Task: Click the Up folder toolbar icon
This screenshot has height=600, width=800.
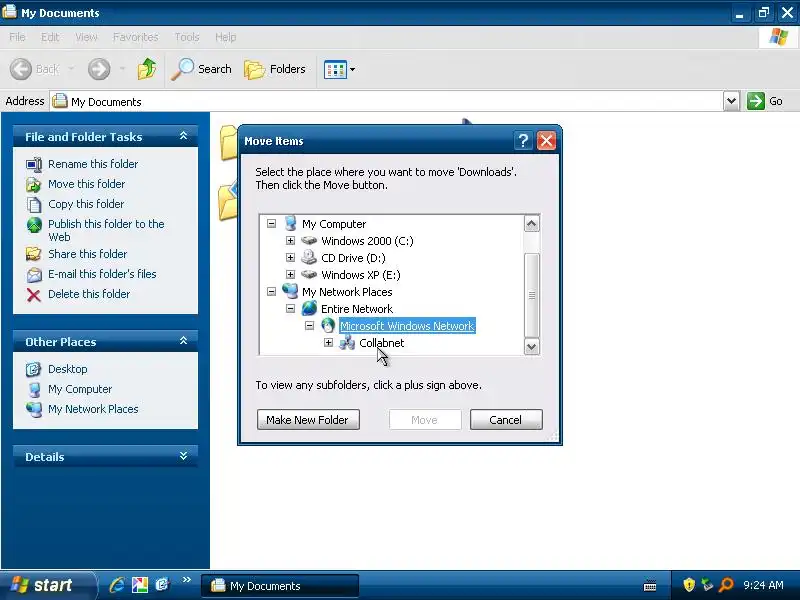Action: point(147,69)
